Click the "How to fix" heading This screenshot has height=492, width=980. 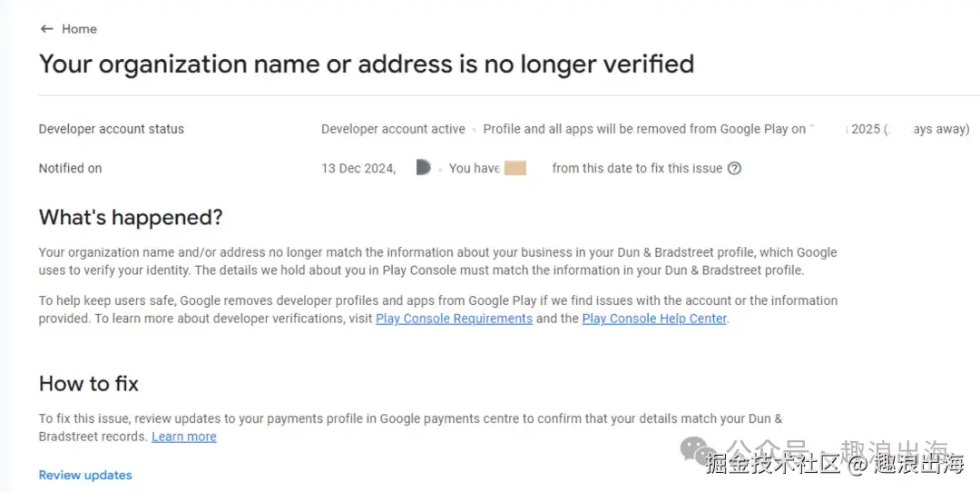point(89,384)
